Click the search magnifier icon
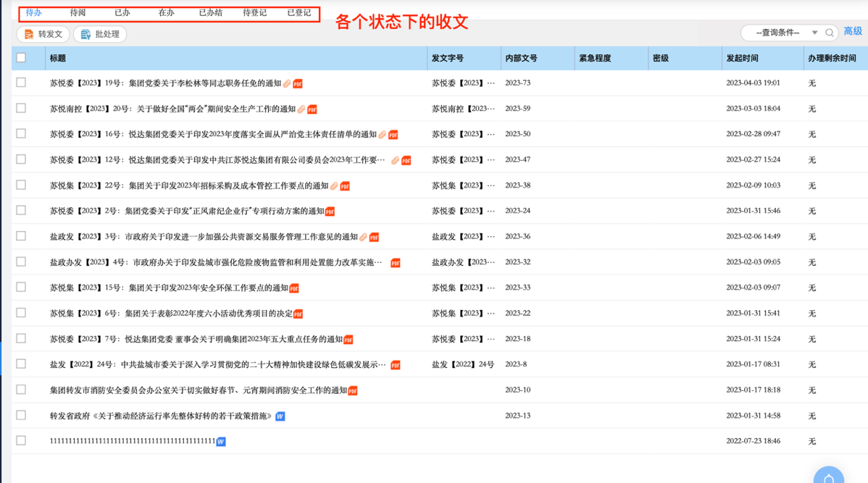The width and height of the screenshot is (868, 483). pyautogui.click(x=830, y=33)
